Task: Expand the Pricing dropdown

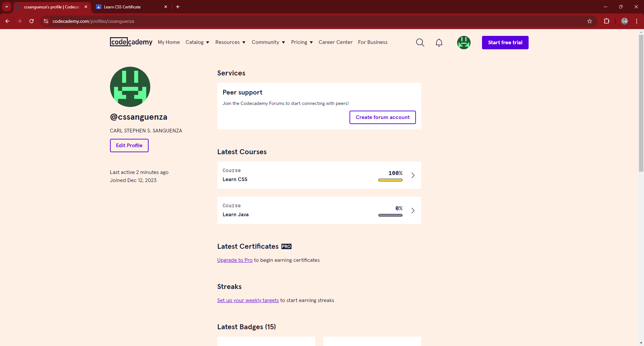Action: 302,42
